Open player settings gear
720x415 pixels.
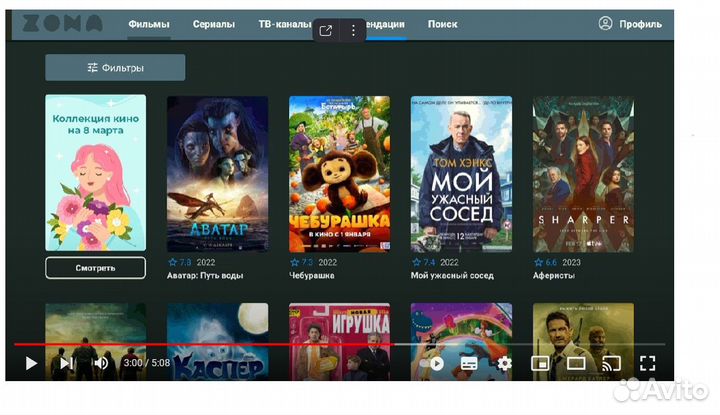tap(505, 363)
